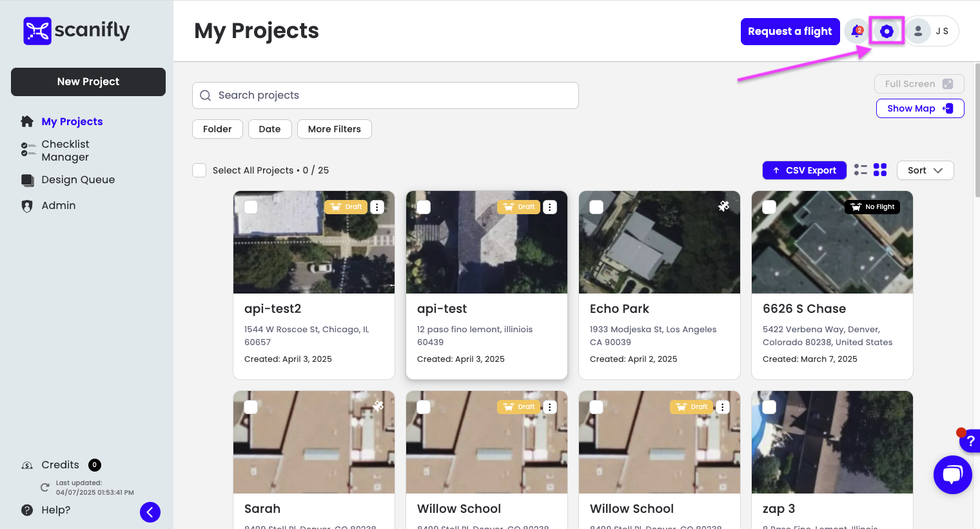Click CSV Export button
This screenshot has width=980, height=529.
point(804,170)
